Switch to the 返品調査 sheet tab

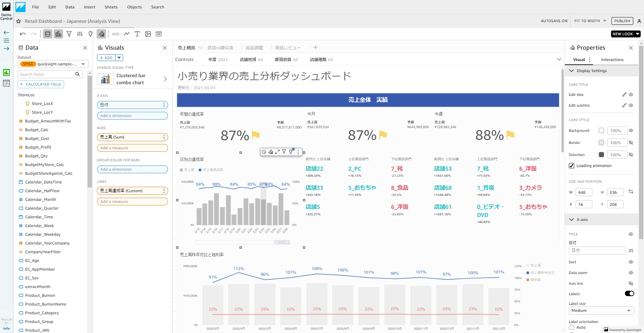pos(255,47)
